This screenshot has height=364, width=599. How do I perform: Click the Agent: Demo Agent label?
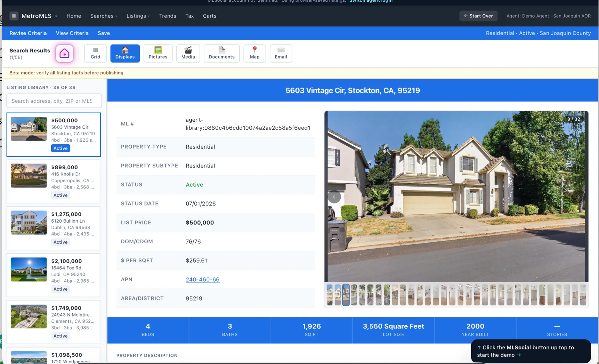549,16
